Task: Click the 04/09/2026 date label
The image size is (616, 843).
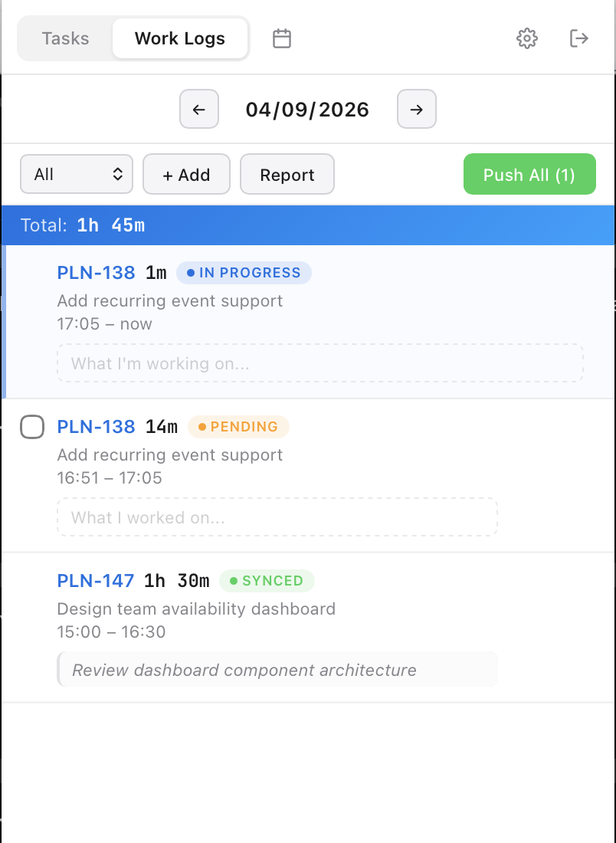Action: click(x=307, y=110)
